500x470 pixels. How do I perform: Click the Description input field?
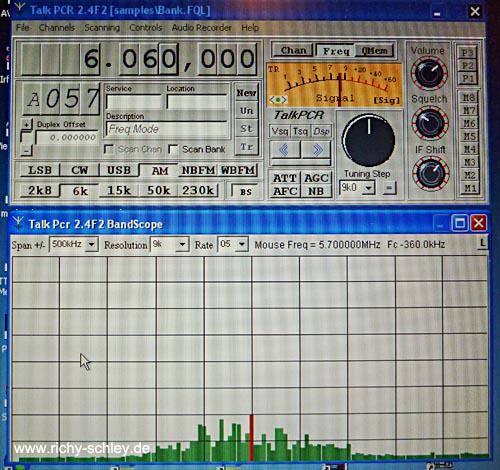pyautogui.click(x=166, y=129)
